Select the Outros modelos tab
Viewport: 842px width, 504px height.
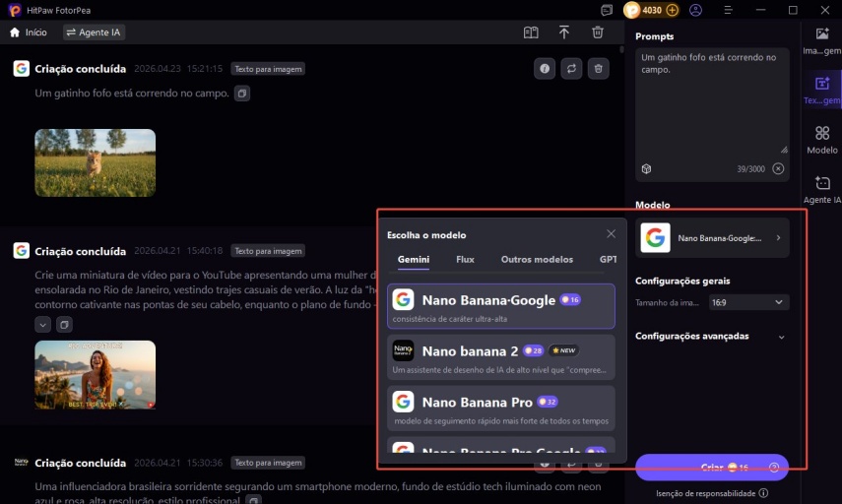coord(536,260)
